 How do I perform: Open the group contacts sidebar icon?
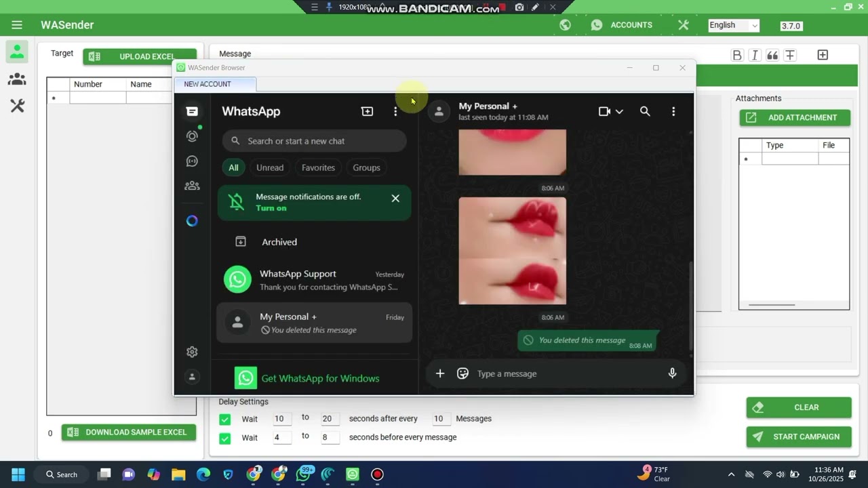click(x=17, y=79)
